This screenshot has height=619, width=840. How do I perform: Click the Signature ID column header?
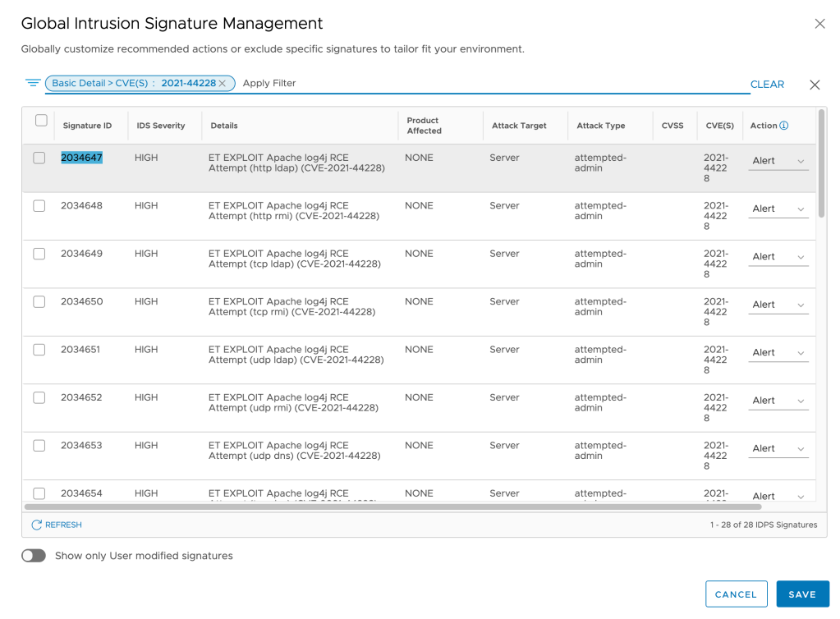(87, 126)
